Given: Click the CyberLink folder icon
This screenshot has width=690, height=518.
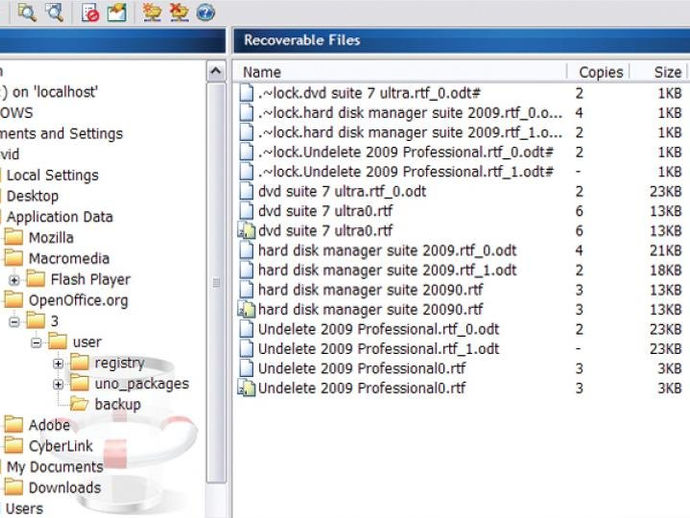Looking at the screenshot, I should [14, 445].
